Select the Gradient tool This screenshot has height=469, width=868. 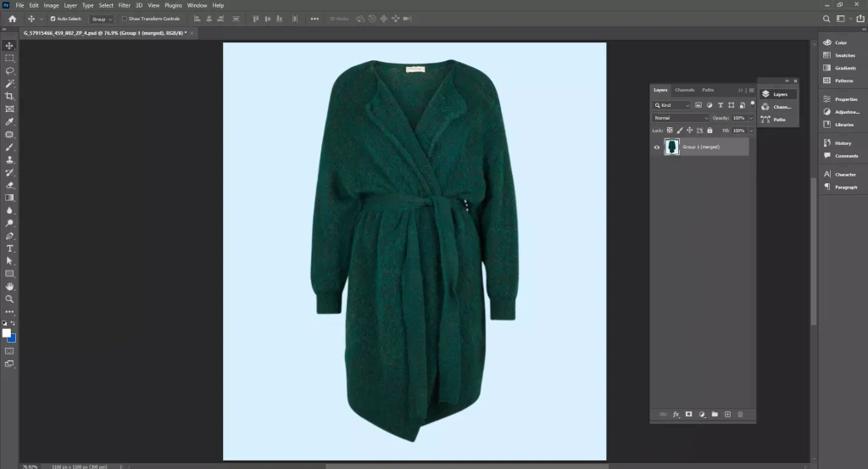pyautogui.click(x=9, y=198)
